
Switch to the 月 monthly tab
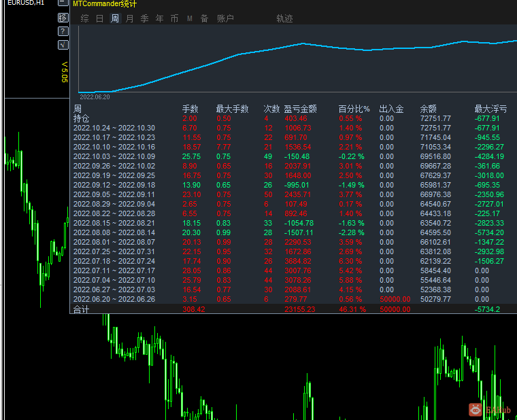point(129,18)
